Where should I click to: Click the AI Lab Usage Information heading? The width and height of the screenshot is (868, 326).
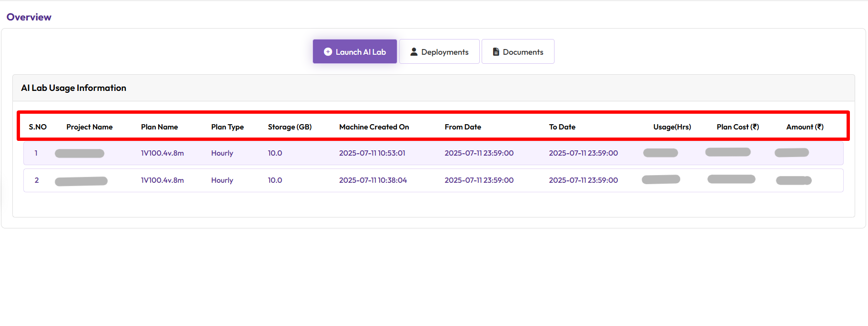[x=73, y=88]
